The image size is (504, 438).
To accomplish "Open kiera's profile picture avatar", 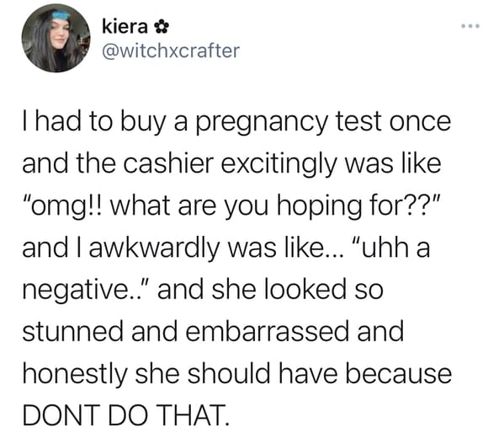I will tap(56, 38).
